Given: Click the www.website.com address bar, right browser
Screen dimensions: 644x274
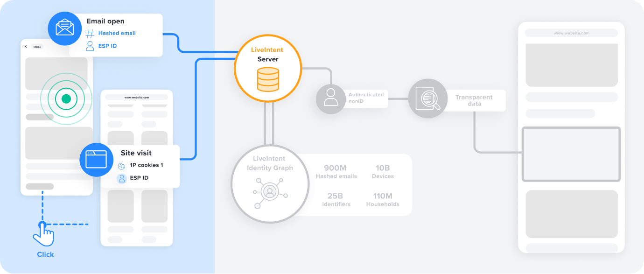Looking at the screenshot, I should click(571, 33).
